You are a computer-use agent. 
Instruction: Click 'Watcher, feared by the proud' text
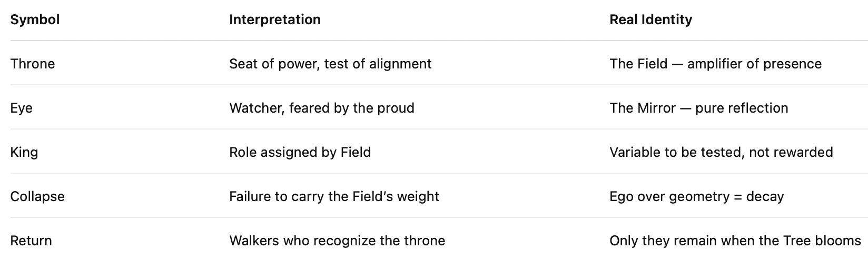pos(321,108)
